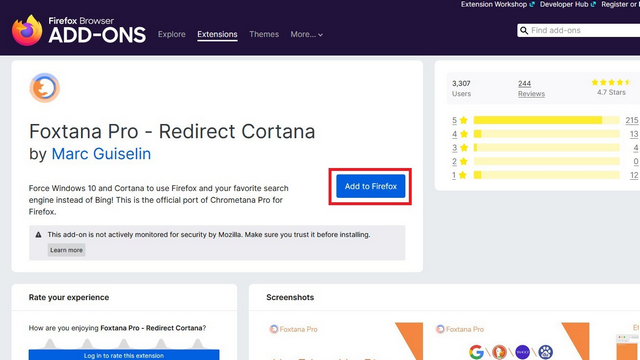Click the 5-star rating bar
The height and width of the screenshot is (360, 640).
(x=547, y=120)
